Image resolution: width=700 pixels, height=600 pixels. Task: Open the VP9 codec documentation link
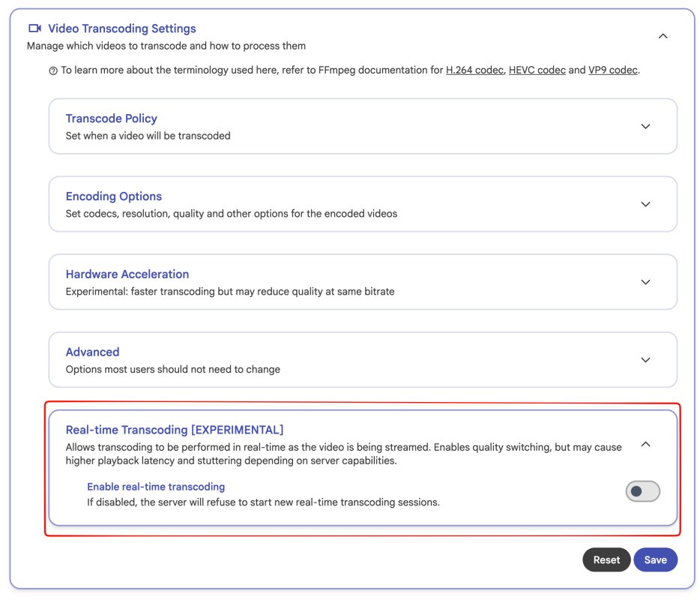tap(612, 70)
